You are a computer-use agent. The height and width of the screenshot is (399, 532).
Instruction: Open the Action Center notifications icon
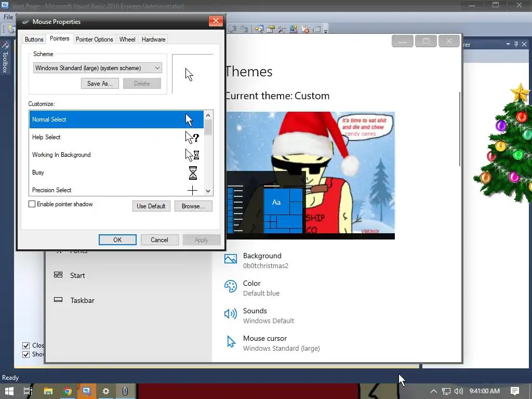[515, 391]
